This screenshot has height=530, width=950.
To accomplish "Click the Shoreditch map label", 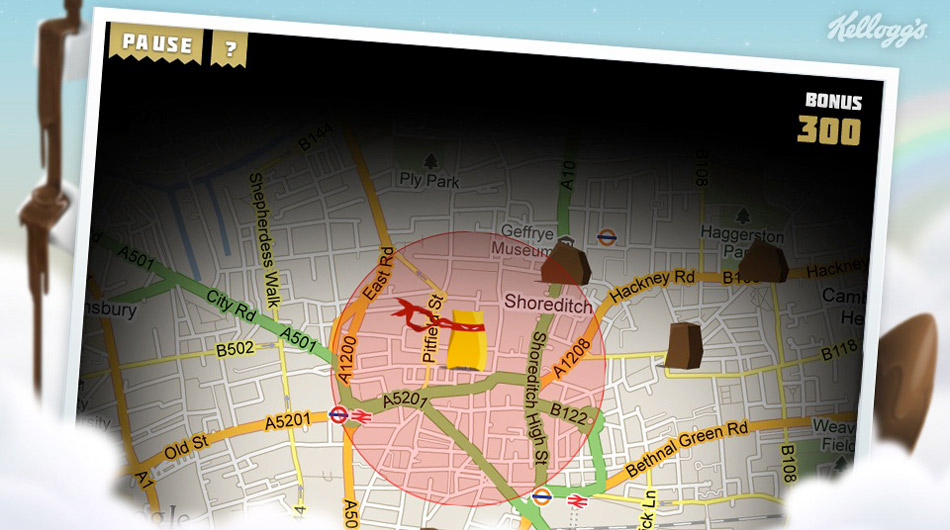I will (x=548, y=303).
